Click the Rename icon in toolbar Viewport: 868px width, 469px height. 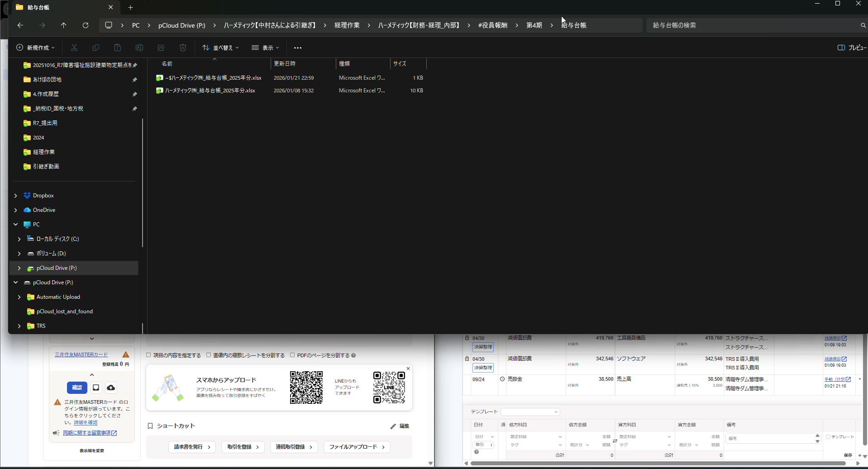coord(139,48)
